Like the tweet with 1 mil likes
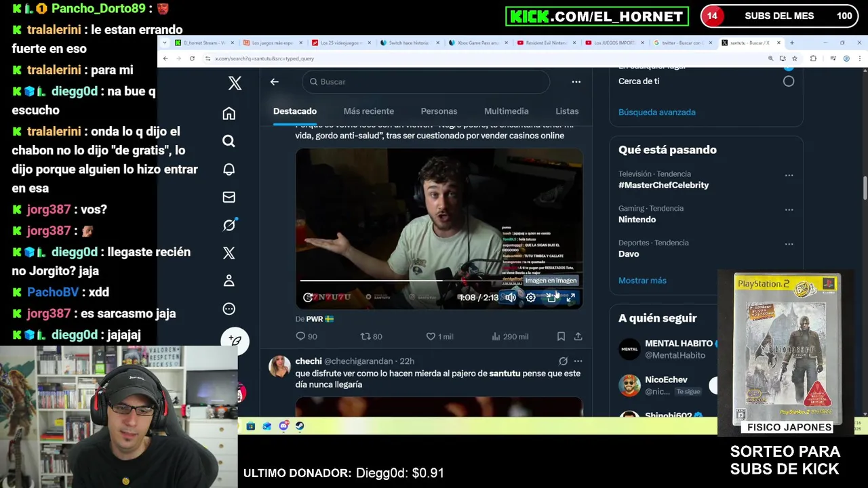This screenshot has height=488, width=868. 439,336
